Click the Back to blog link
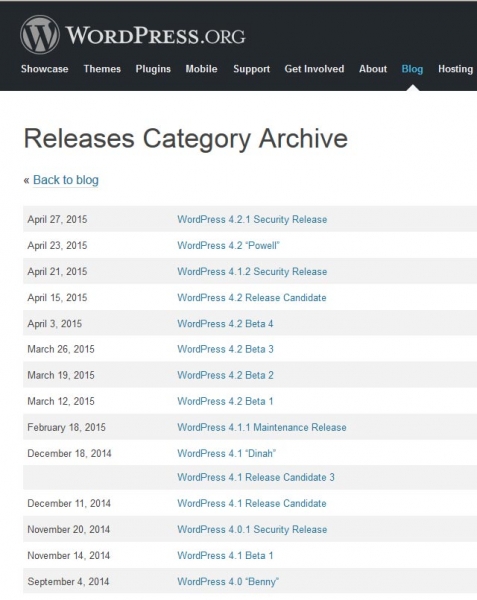The height and width of the screenshot is (600, 477). [66, 180]
